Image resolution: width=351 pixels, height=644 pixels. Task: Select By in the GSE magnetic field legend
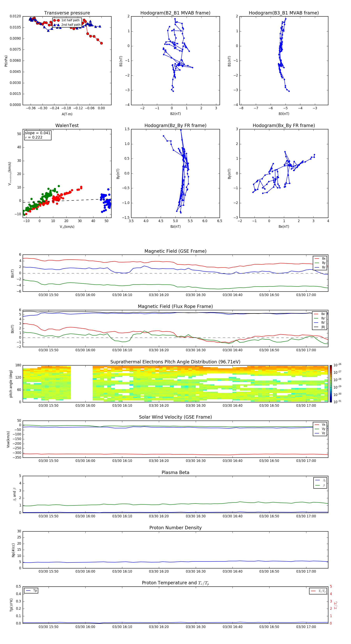(x=320, y=263)
